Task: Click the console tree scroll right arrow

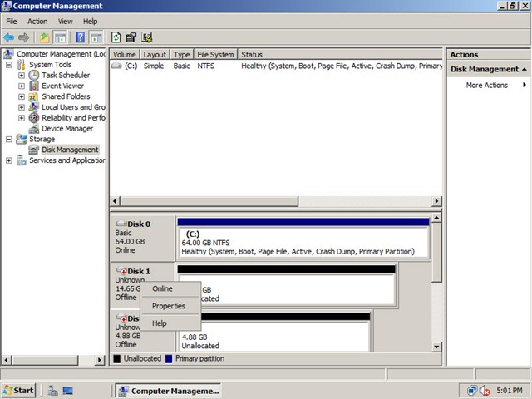Action: (100, 360)
